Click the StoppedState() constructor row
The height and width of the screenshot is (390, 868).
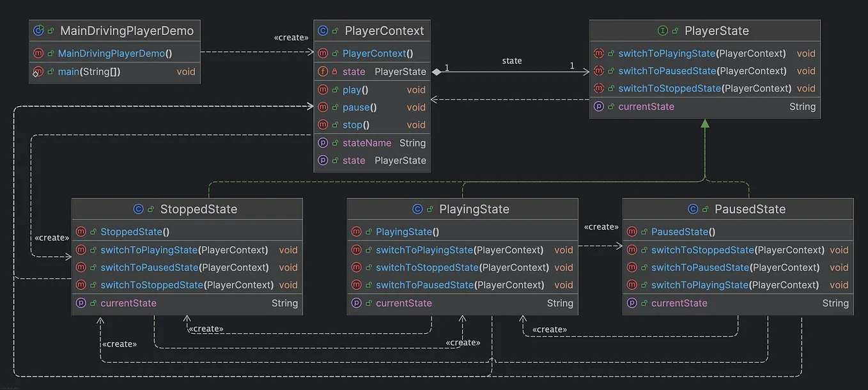[x=187, y=232]
